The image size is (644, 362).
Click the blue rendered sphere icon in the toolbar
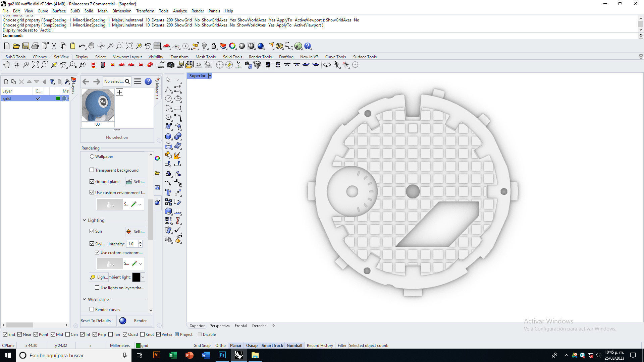coord(261,46)
